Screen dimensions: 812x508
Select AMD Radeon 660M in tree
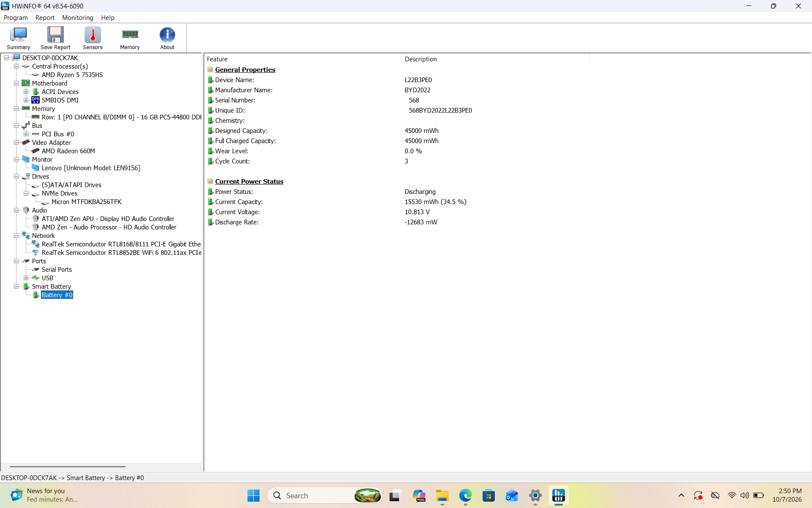[x=68, y=151]
